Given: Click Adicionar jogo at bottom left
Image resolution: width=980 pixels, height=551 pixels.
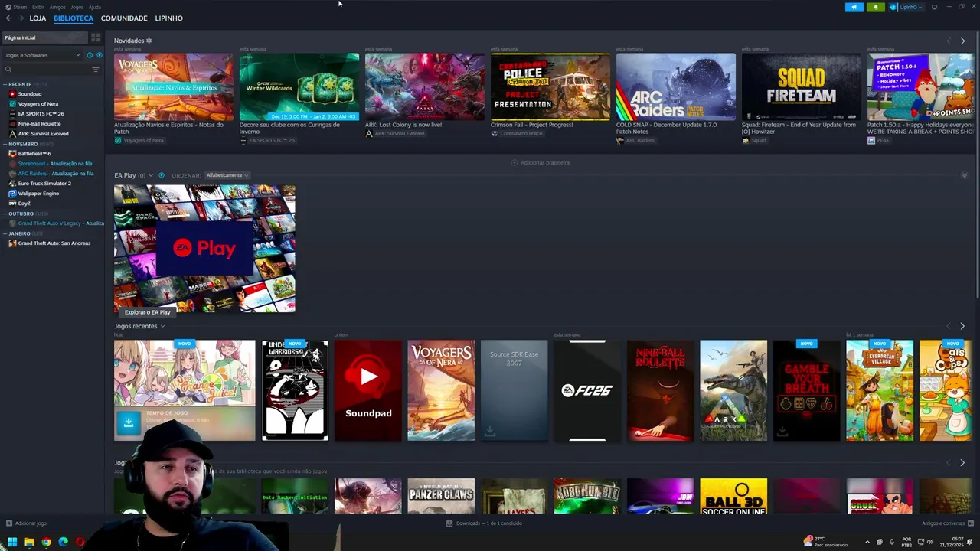Looking at the screenshot, I should [x=27, y=523].
